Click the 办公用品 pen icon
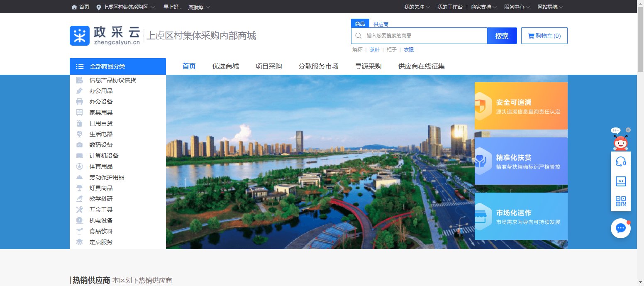Image resolution: width=644 pixels, height=286 pixels. 79,91
